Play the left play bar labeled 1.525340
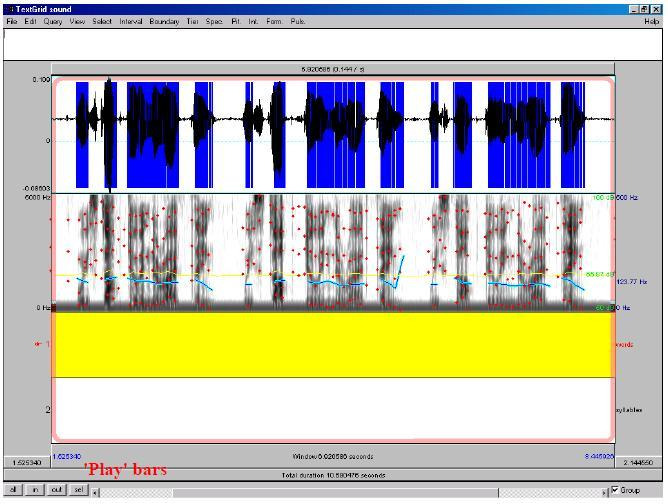This screenshot has height=504, width=668. click(27, 462)
